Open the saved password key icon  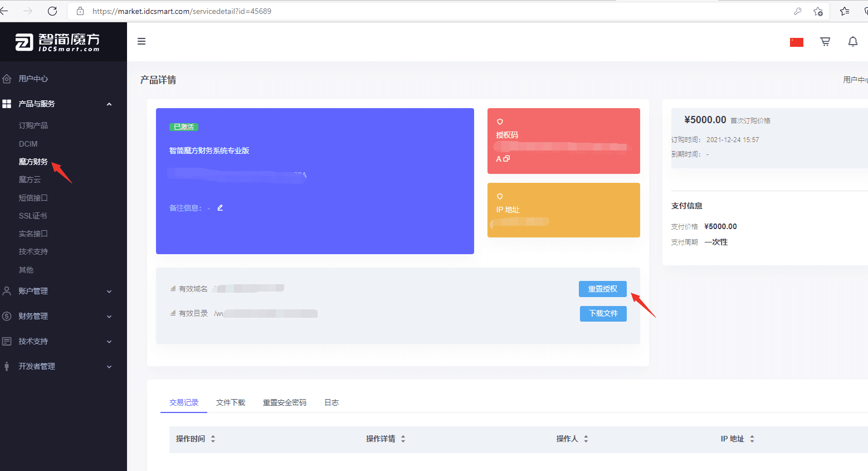point(798,11)
